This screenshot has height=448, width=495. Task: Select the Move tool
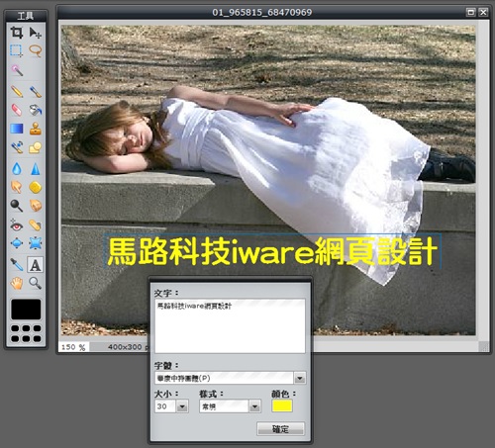(x=35, y=33)
